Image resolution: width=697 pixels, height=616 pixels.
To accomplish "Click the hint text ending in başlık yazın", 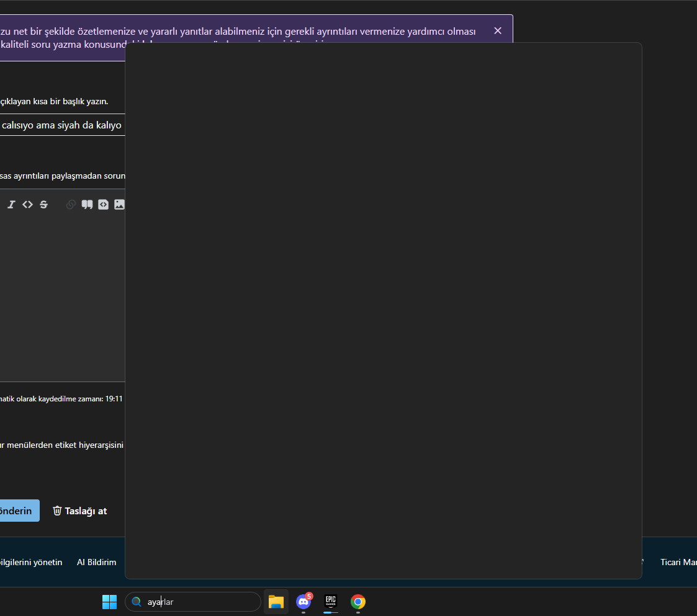I will pyautogui.click(x=54, y=101).
